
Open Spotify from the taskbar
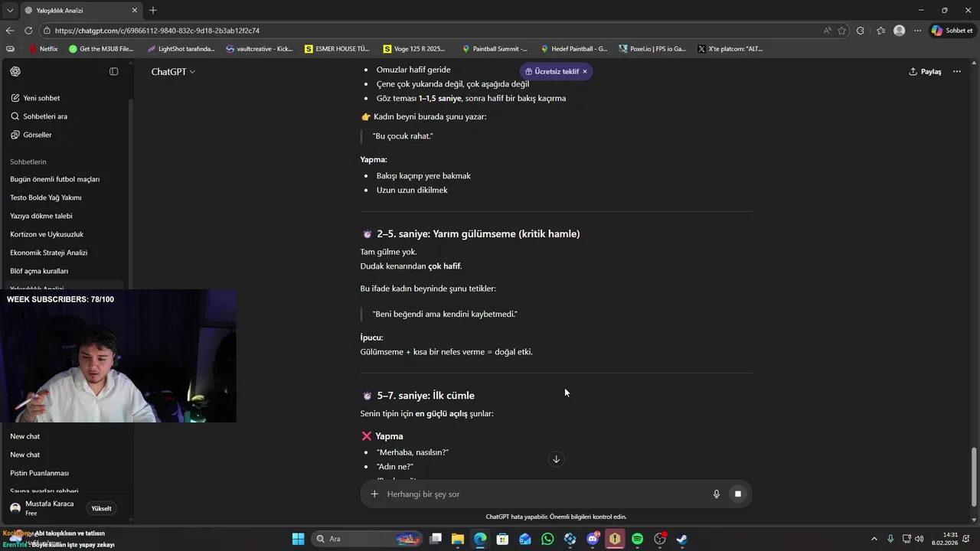tap(638, 539)
